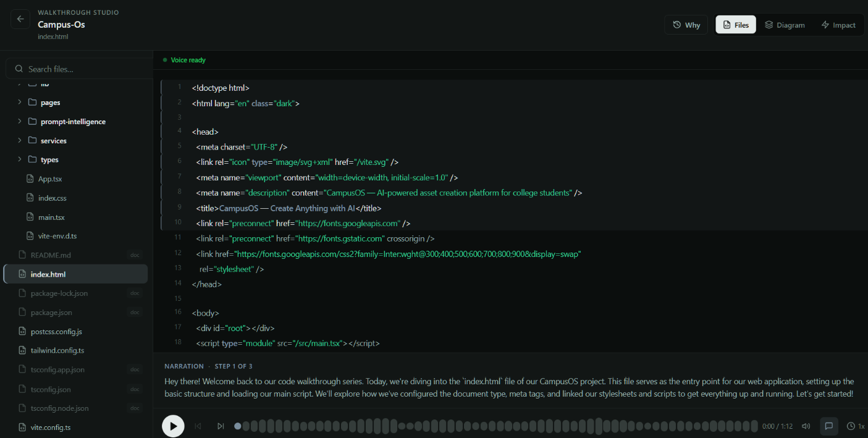Click the script src main.tsx line
868x438 pixels.
pyautogui.click(x=287, y=343)
